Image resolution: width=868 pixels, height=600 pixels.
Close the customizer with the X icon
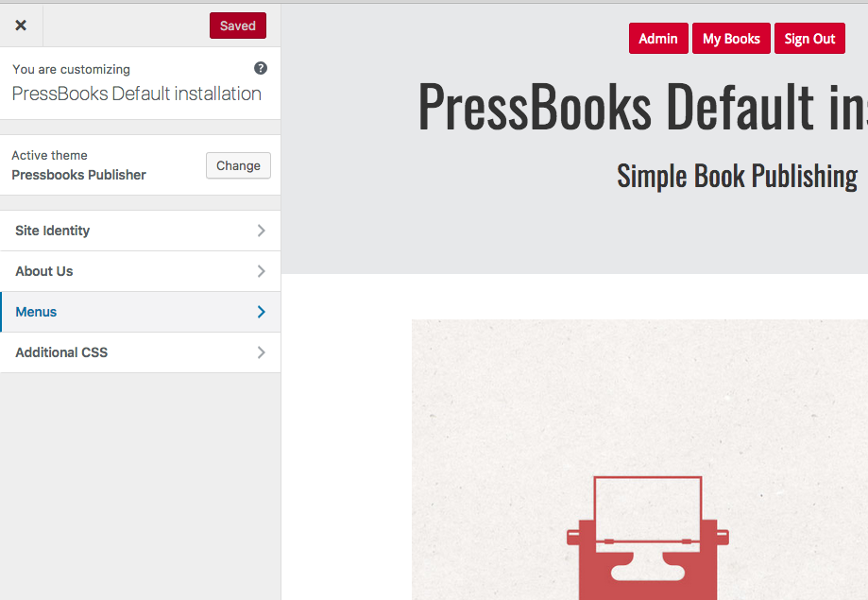pyautogui.click(x=21, y=26)
